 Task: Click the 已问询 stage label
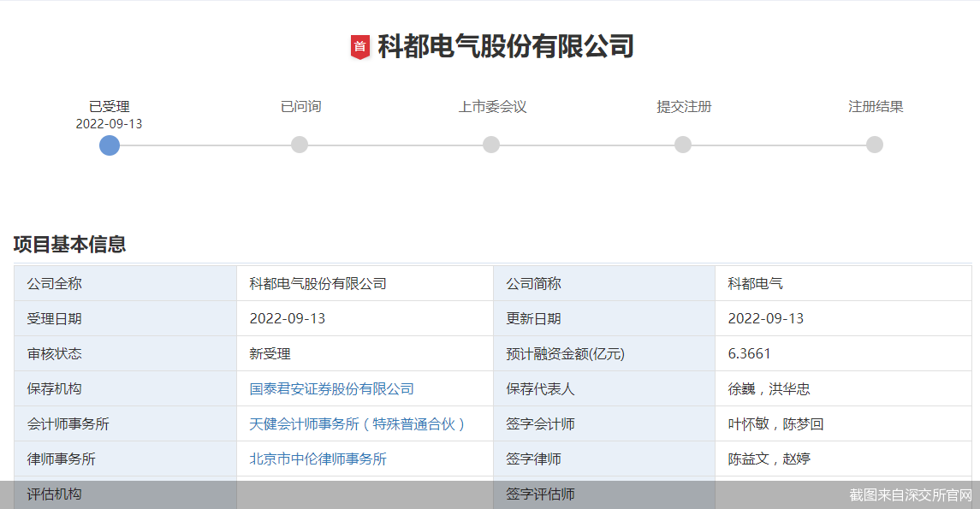(x=300, y=107)
